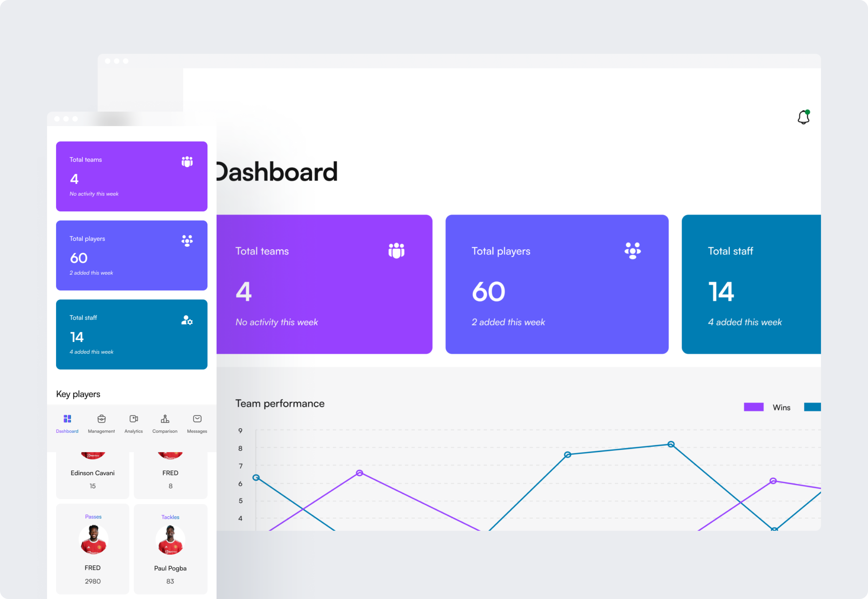Click teams icon on large Total teams card

tap(396, 251)
